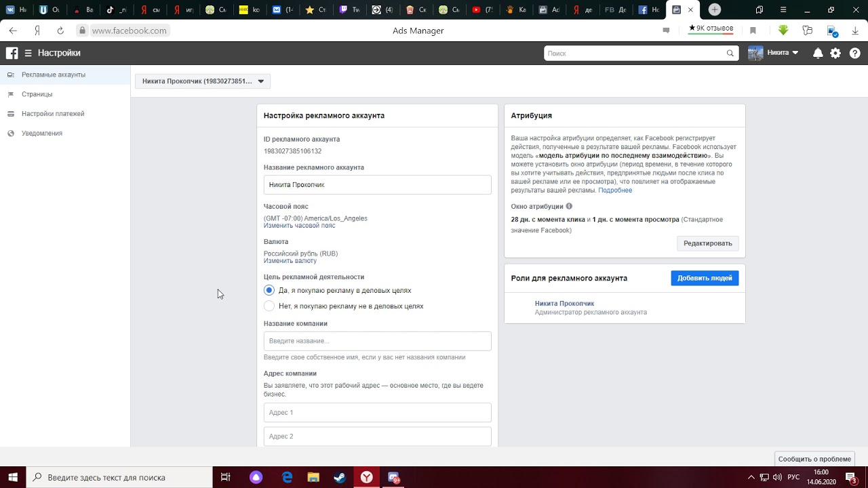
Task: Switch to the Twitch browser tab
Action: (x=349, y=9)
